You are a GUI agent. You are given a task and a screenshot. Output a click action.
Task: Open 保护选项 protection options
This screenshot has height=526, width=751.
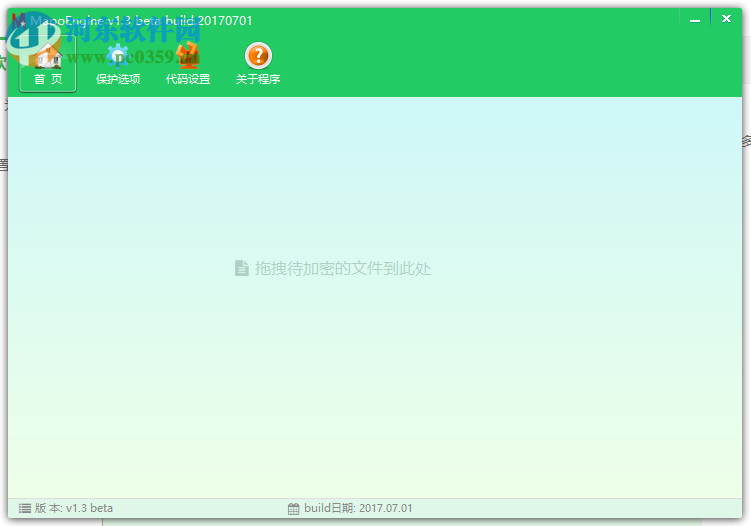[118, 63]
